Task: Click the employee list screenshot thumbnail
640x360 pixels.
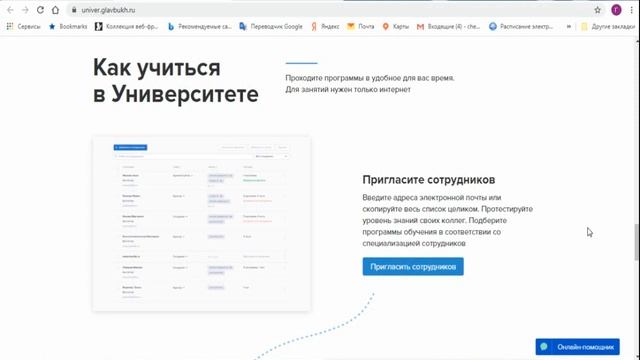Action: 202,224
